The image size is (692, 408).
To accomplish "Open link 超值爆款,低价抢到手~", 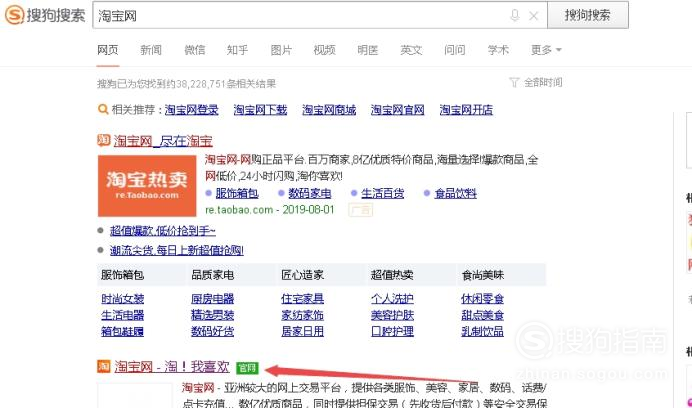I will click(x=163, y=231).
